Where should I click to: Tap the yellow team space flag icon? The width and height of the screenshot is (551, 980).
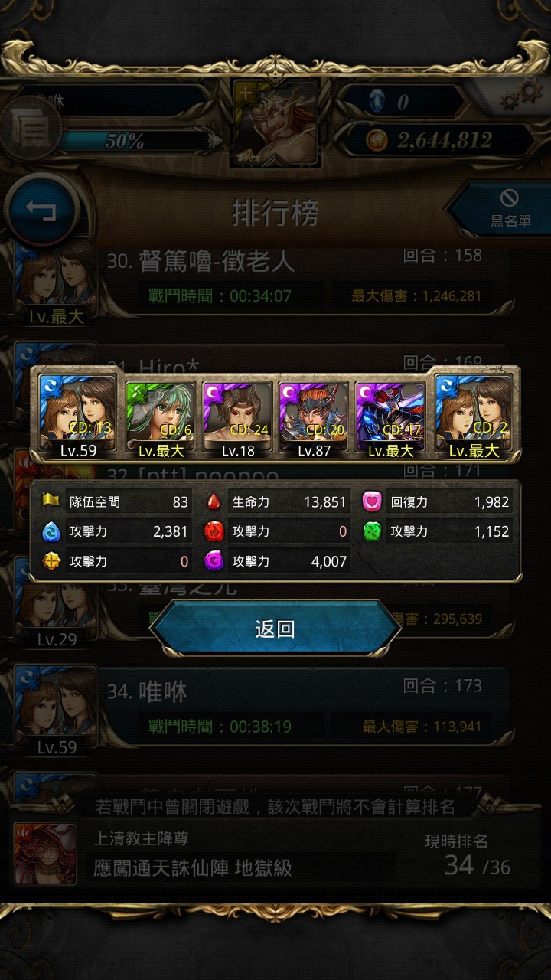pyautogui.click(x=51, y=502)
